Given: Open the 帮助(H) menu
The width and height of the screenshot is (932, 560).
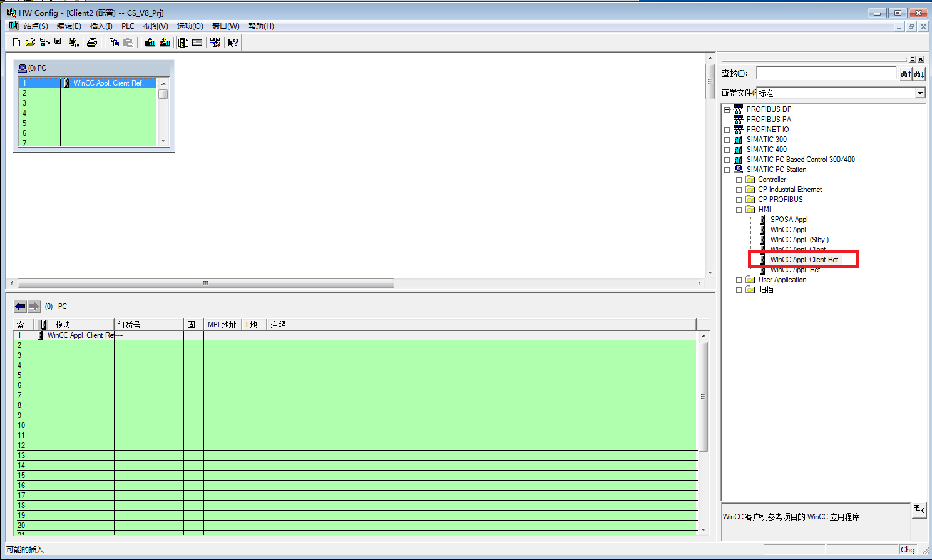Looking at the screenshot, I should (x=261, y=26).
